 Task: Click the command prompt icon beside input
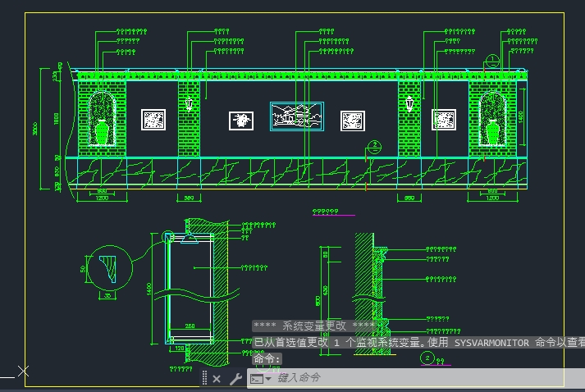(257, 379)
